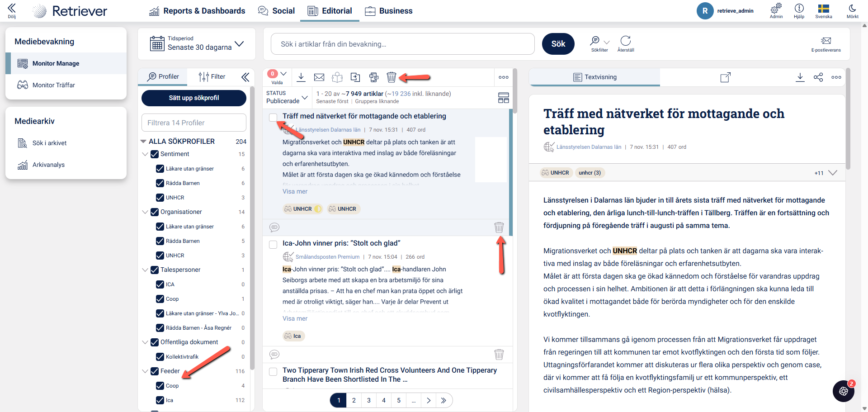Trash the Ica-John vinner pris article
This screenshot has width=868, height=412.
click(x=499, y=355)
